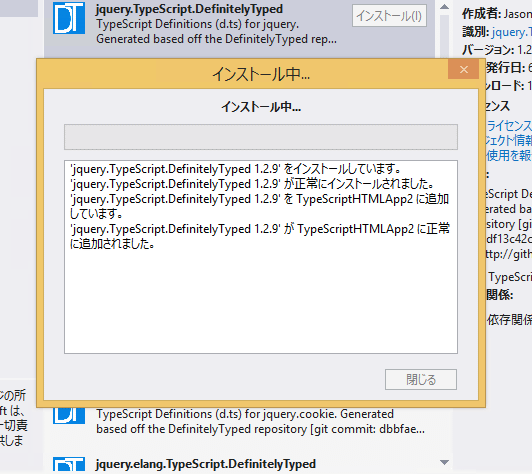Open the 使用を報 link in details pane

pos(509,155)
